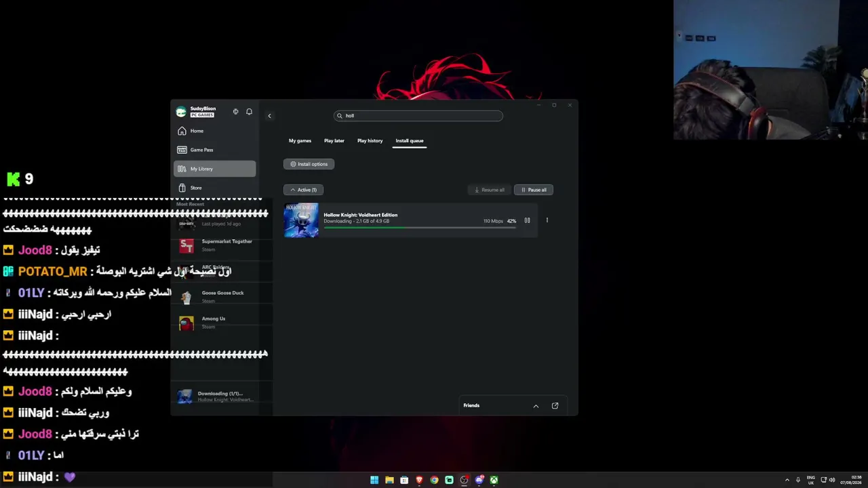Open Discord from the taskbar
The height and width of the screenshot is (488, 868).
(479, 480)
